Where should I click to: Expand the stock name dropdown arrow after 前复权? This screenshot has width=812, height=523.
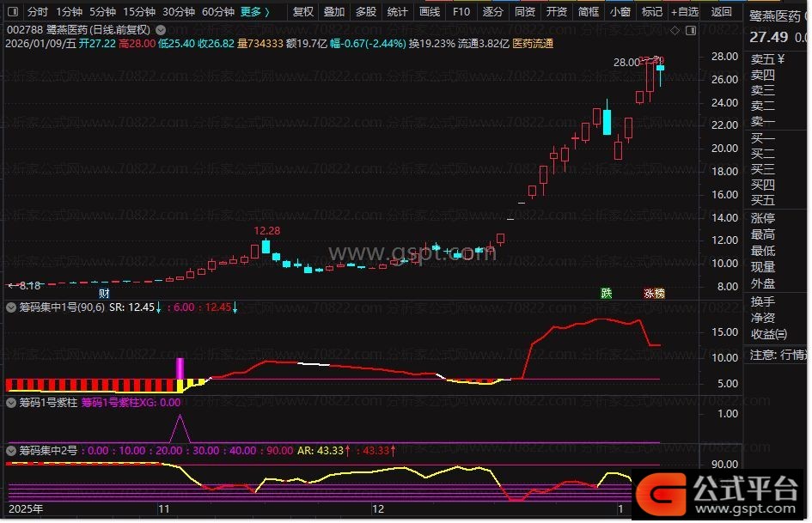click(x=161, y=30)
